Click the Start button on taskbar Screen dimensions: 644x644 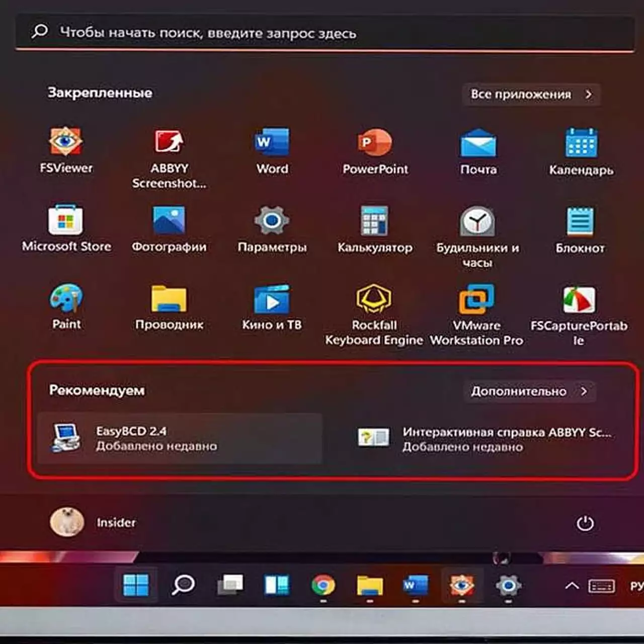136,585
